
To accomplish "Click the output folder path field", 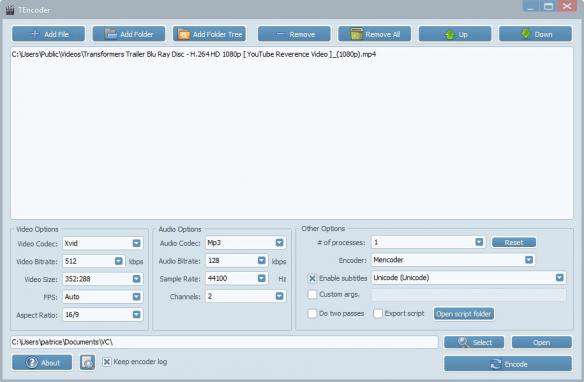I will click(x=224, y=342).
